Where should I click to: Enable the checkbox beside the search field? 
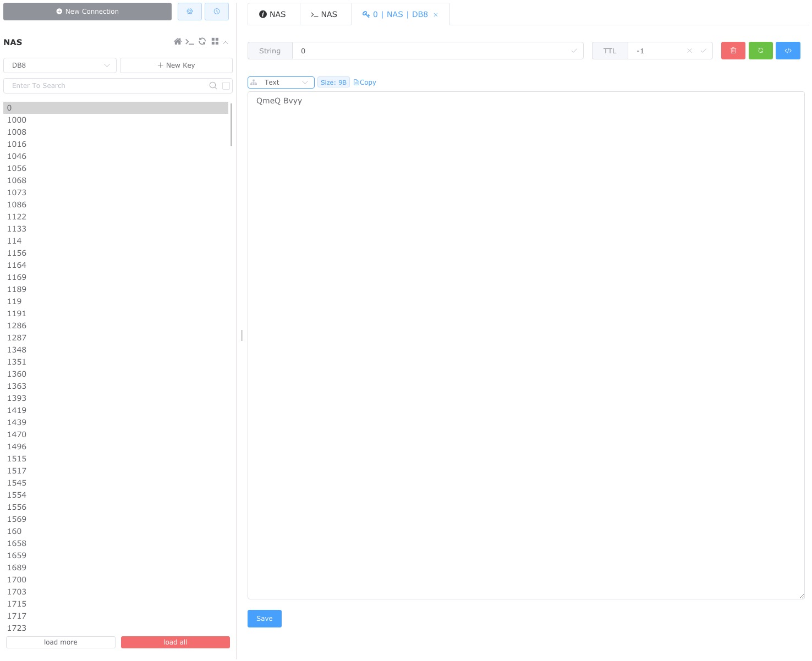(226, 86)
